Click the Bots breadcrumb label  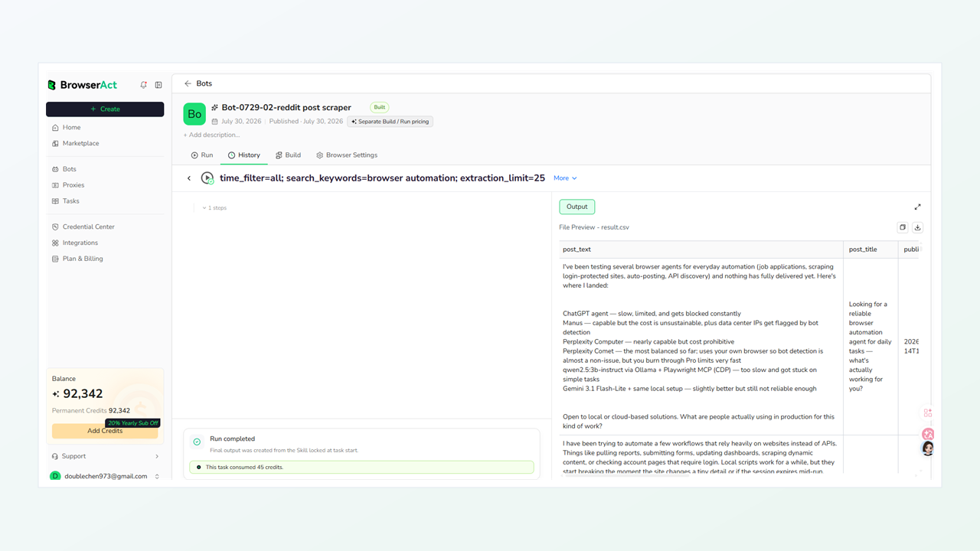click(x=204, y=83)
